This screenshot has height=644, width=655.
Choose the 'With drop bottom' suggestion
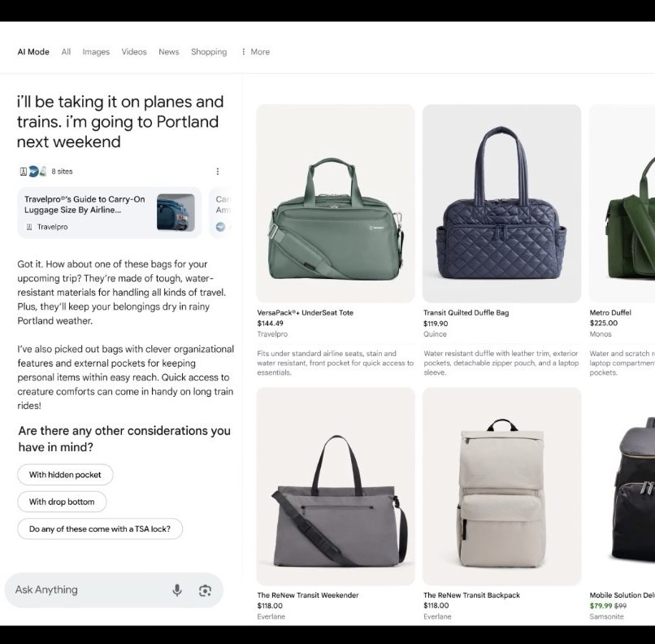click(62, 502)
